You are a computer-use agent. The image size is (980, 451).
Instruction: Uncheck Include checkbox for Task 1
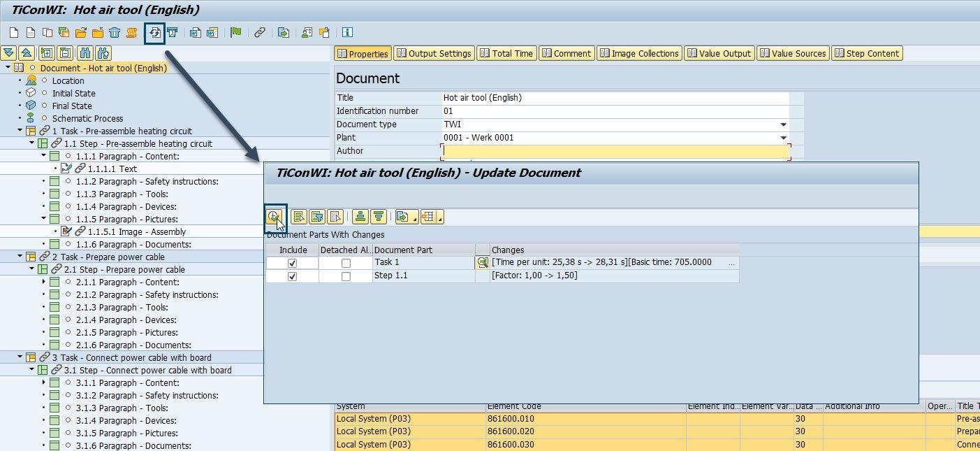click(292, 263)
